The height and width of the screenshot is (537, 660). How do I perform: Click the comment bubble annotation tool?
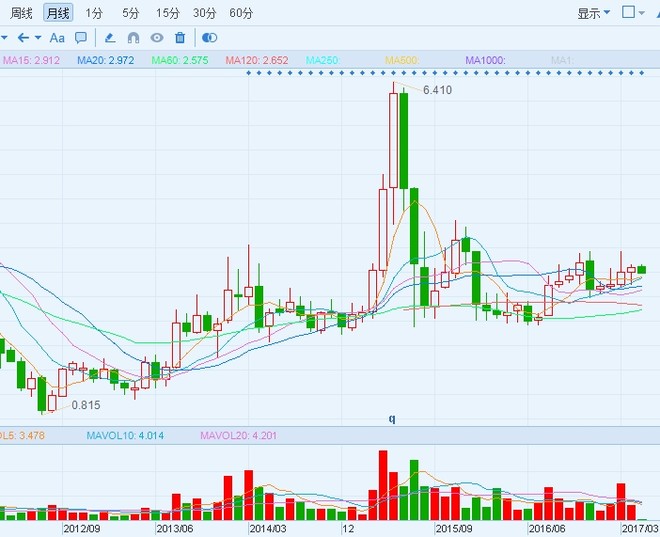(81, 38)
